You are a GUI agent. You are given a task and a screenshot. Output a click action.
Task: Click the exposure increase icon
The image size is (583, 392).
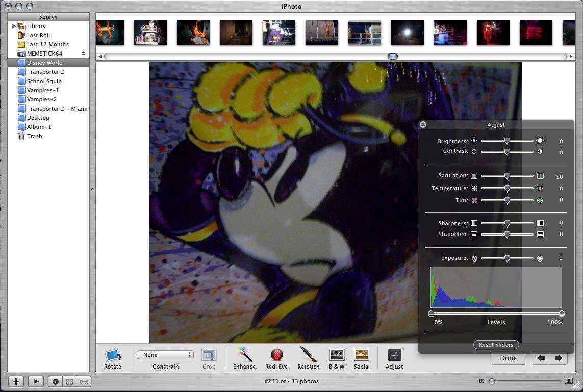540,258
